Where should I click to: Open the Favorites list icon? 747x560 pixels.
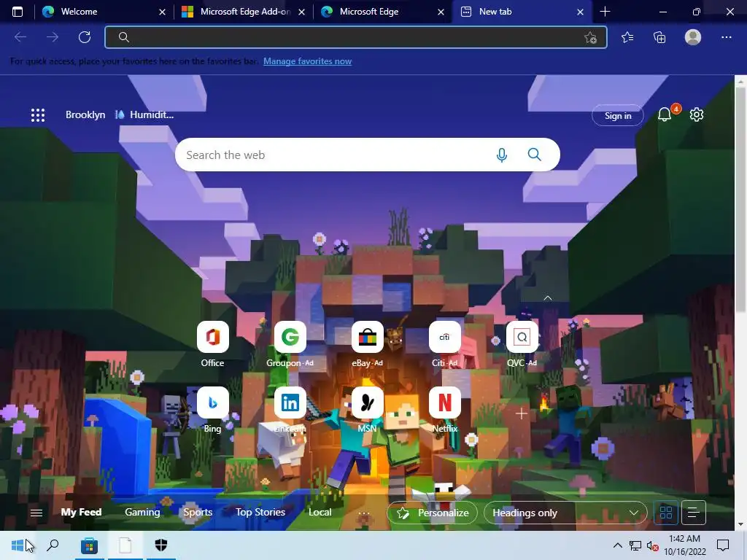(x=627, y=37)
